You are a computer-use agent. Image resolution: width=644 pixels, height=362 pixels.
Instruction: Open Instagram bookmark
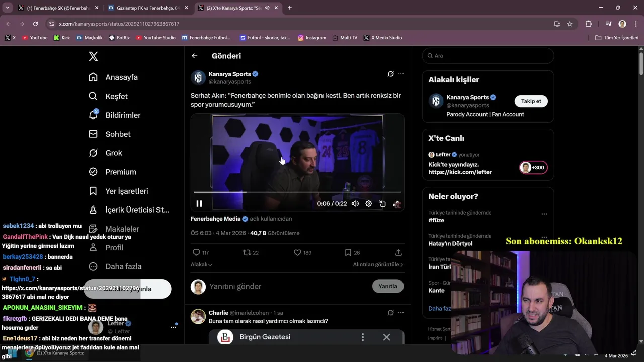pyautogui.click(x=312, y=38)
